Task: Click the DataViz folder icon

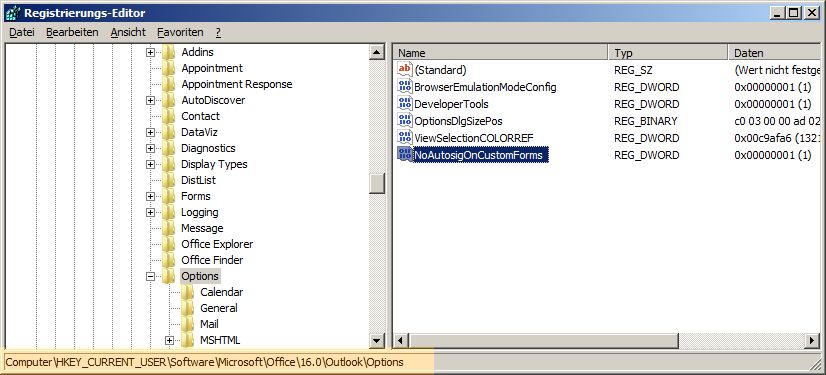Action: coord(169,132)
